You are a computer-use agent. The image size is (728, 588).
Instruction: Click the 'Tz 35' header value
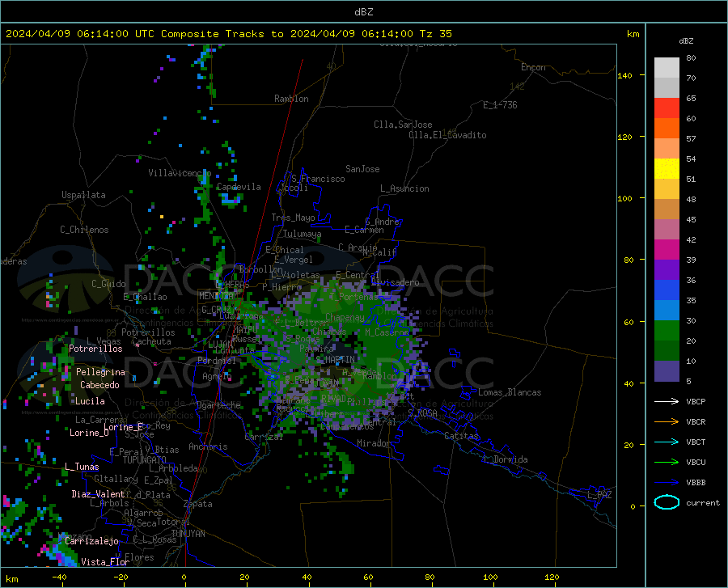[x=435, y=34]
